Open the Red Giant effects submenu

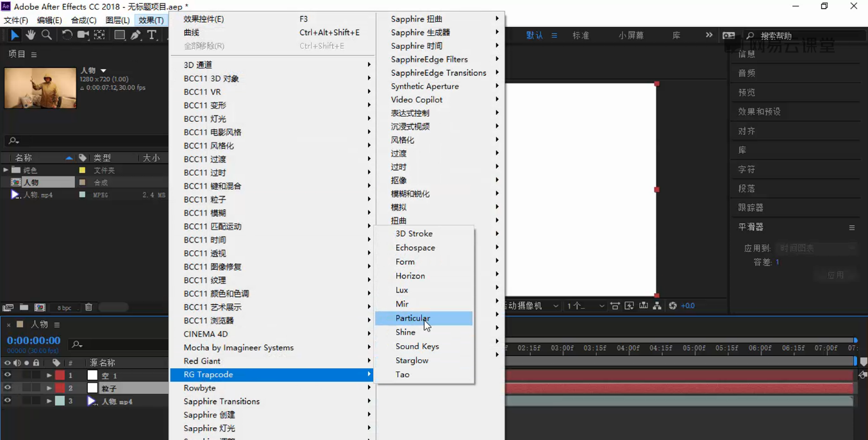[x=272, y=361]
